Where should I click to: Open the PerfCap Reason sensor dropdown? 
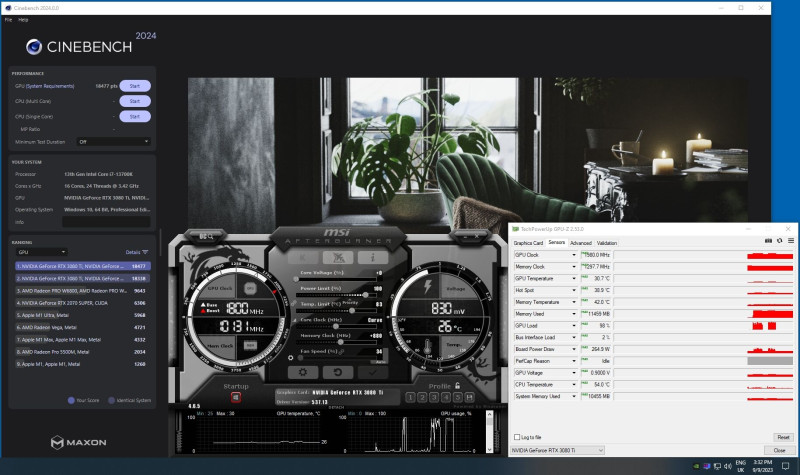(573, 361)
